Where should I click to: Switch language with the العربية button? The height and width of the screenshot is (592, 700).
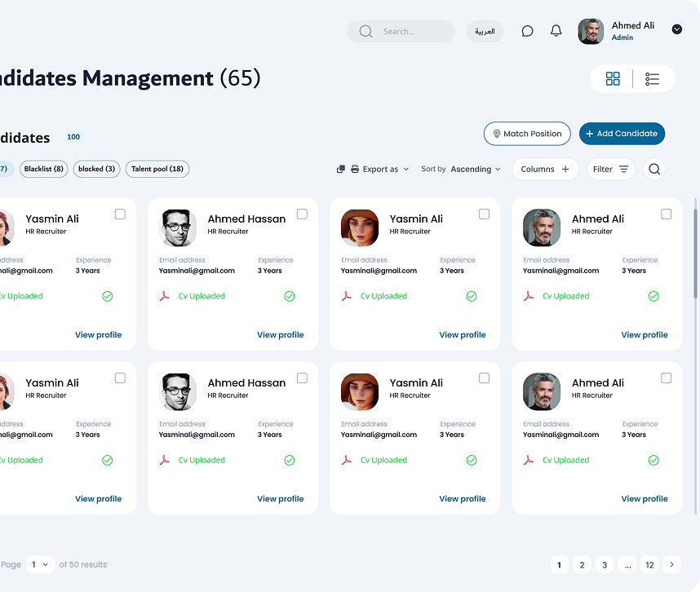pos(485,31)
